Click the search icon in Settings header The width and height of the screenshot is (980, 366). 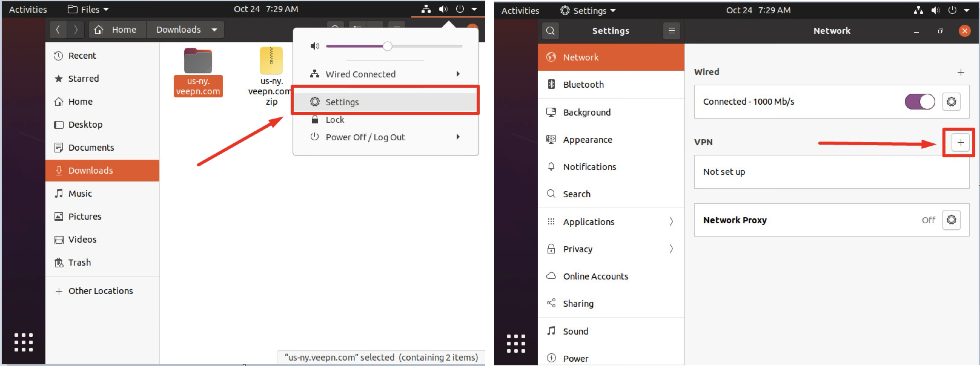(551, 31)
